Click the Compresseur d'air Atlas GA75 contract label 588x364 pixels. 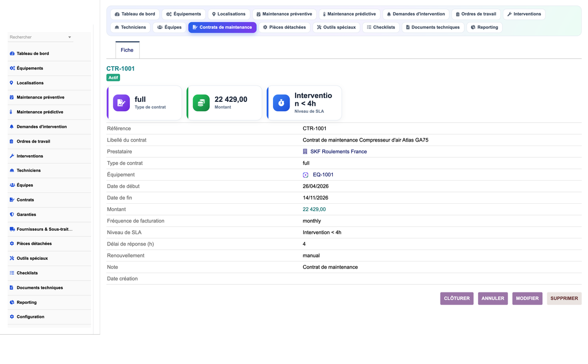point(366,140)
